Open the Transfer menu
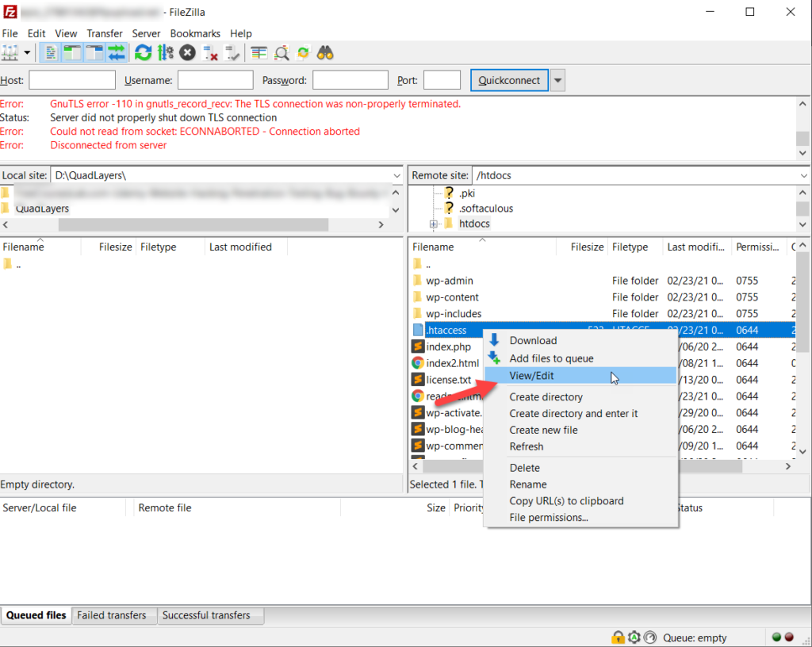The width and height of the screenshot is (812, 647). click(x=105, y=33)
